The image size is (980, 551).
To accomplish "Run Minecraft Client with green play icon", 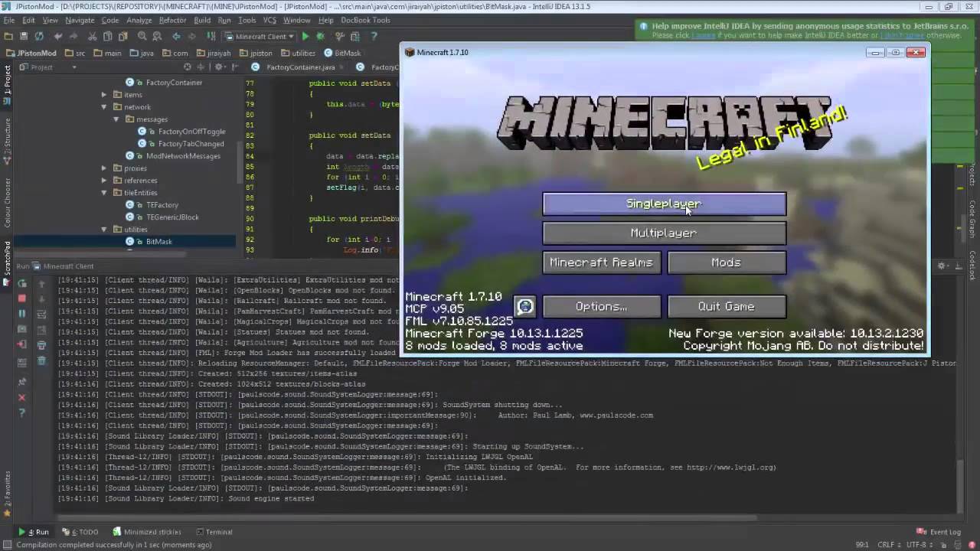I will click(305, 36).
